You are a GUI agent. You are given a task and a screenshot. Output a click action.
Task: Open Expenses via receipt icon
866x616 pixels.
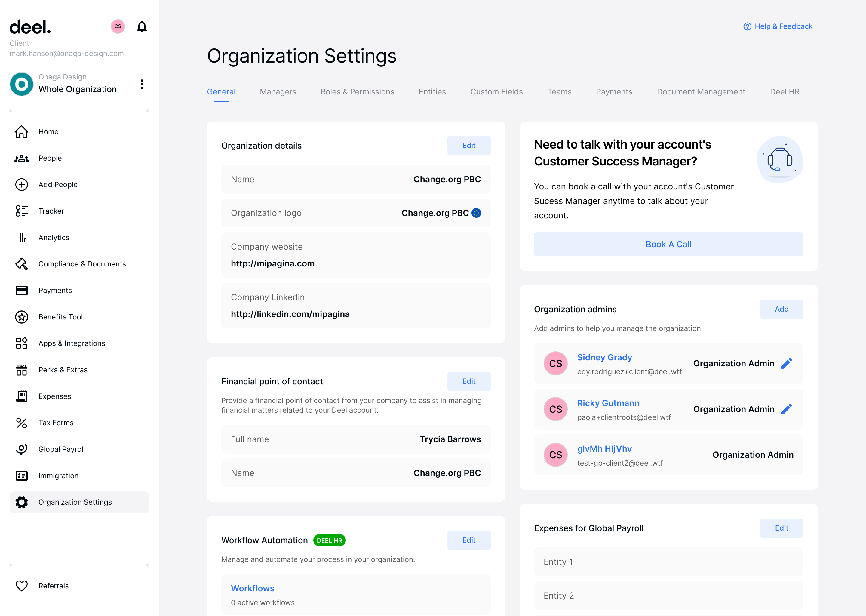pos(22,396)
